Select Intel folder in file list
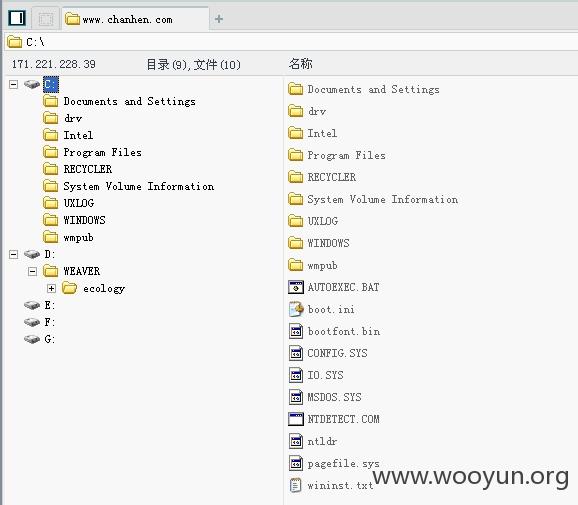Viewport: 578px width, 505px height. 322,133
